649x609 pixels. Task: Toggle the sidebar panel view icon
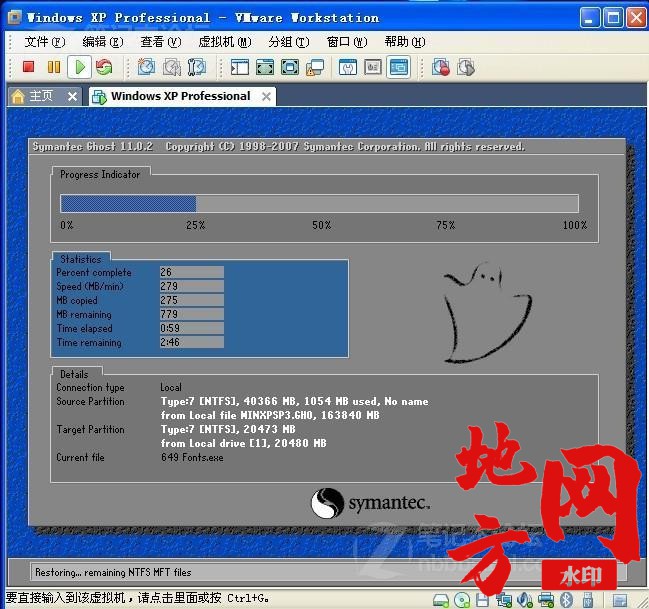coord(240,67)
